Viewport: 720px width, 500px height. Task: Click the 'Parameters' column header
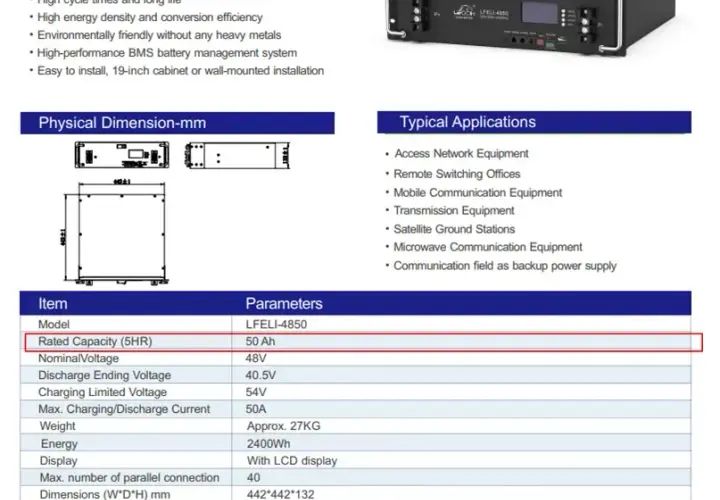(284, 303)
